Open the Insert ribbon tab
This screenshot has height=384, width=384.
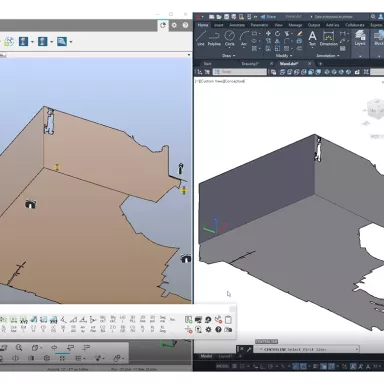click(x=219, y=25)
